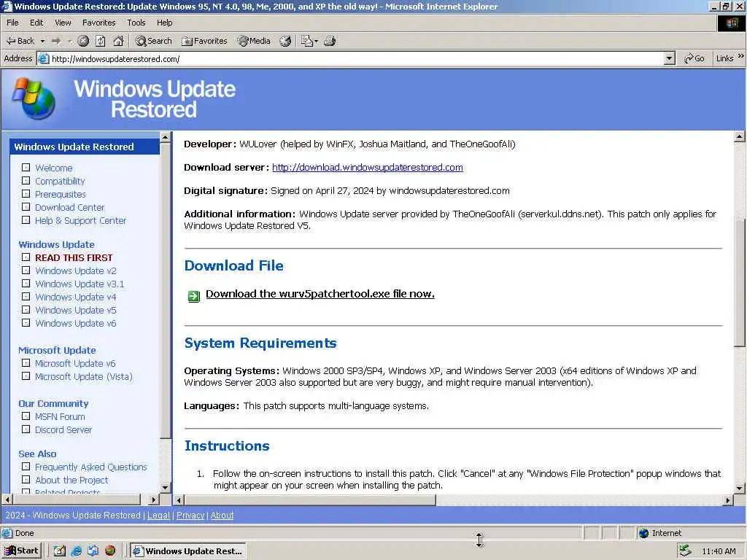Image resolution: width=747 pixels, height=560 pixels.
Task: Go to the Home page icon
Action: [118, 41]
